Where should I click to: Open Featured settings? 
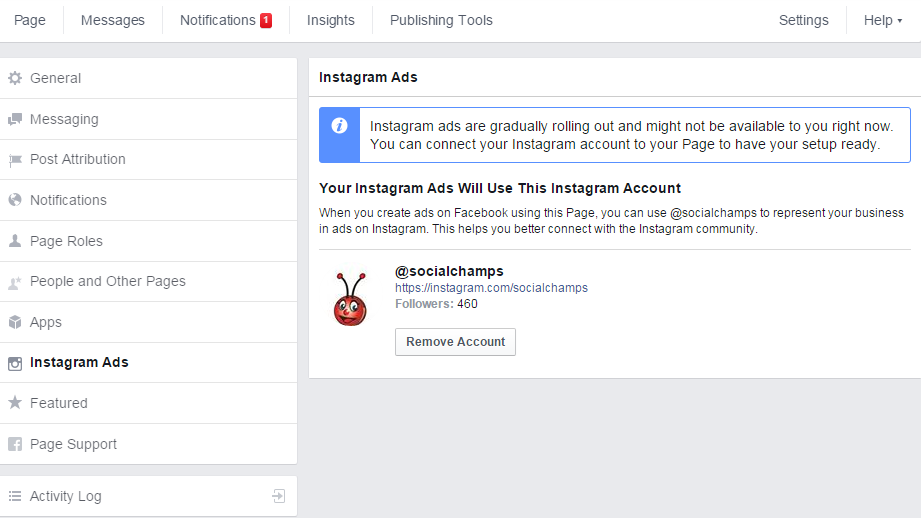pos(149,403)
